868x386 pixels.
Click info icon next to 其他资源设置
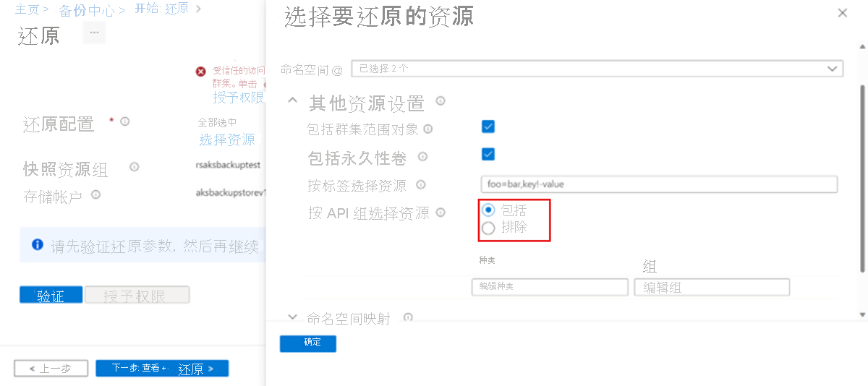click(x=440, y=101)
